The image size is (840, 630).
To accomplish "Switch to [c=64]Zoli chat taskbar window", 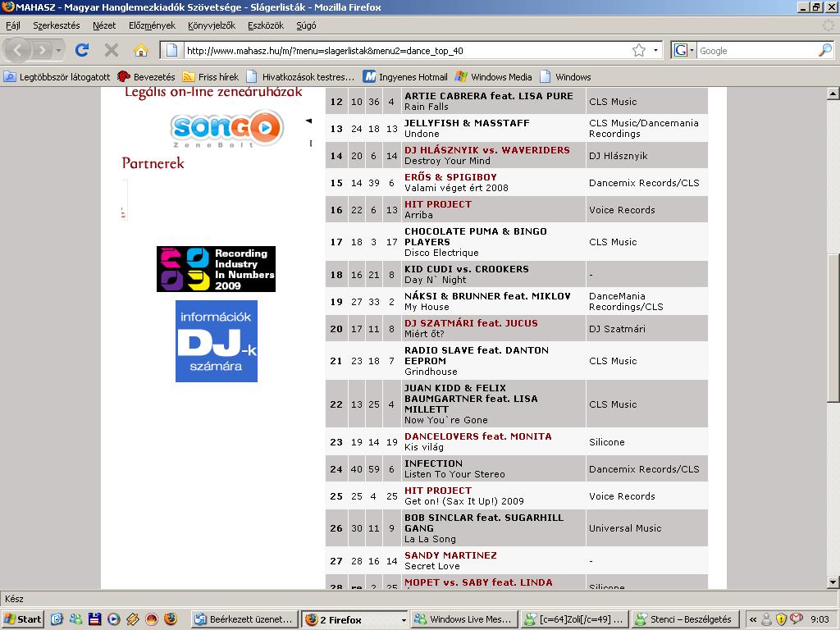I will click(x=575, y=619).
